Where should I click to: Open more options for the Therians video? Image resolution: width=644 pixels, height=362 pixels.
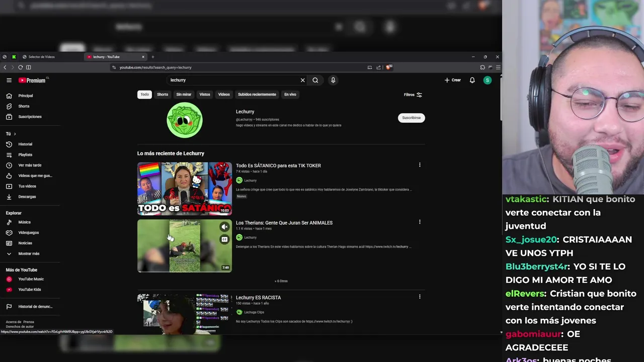pos(420,222)
